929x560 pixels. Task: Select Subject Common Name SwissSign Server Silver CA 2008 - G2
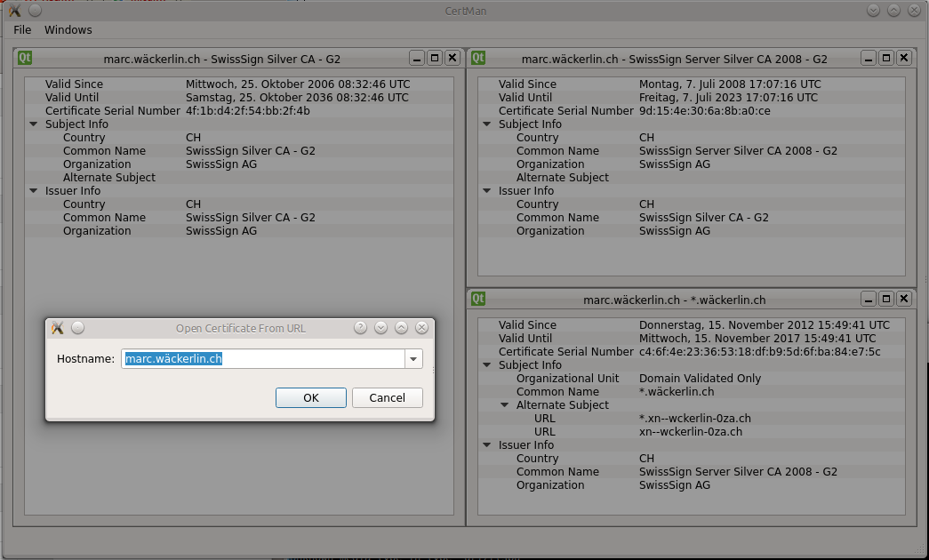(692, 151)
